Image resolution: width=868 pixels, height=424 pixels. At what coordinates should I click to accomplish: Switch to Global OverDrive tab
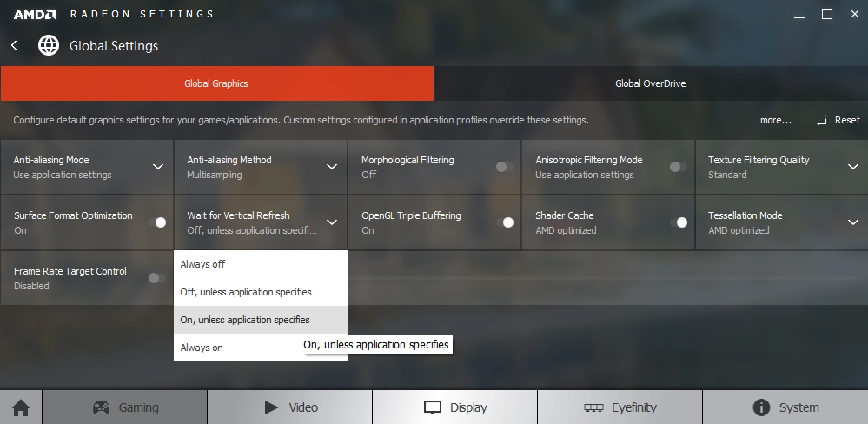[651, 83]
